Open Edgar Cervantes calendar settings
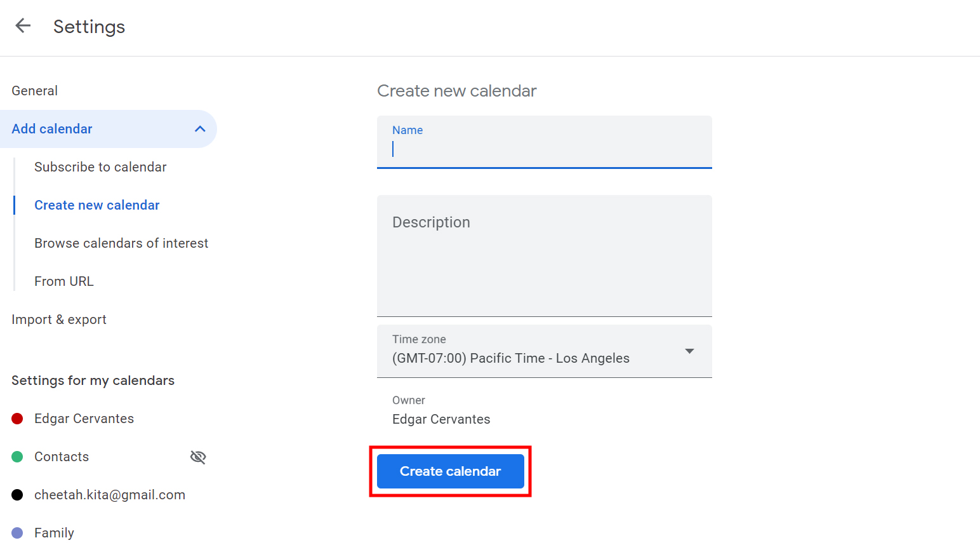Screen dimensions: 980x552 click(84, 419)
